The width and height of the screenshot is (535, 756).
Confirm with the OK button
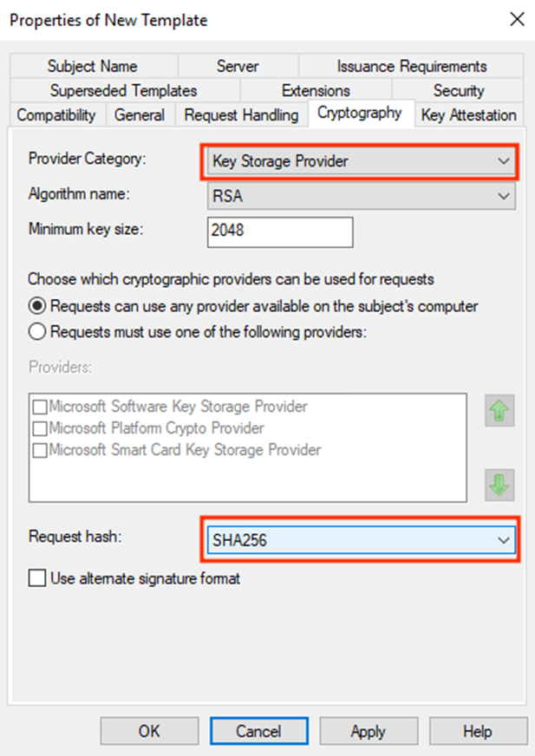[x=149, y=732]
